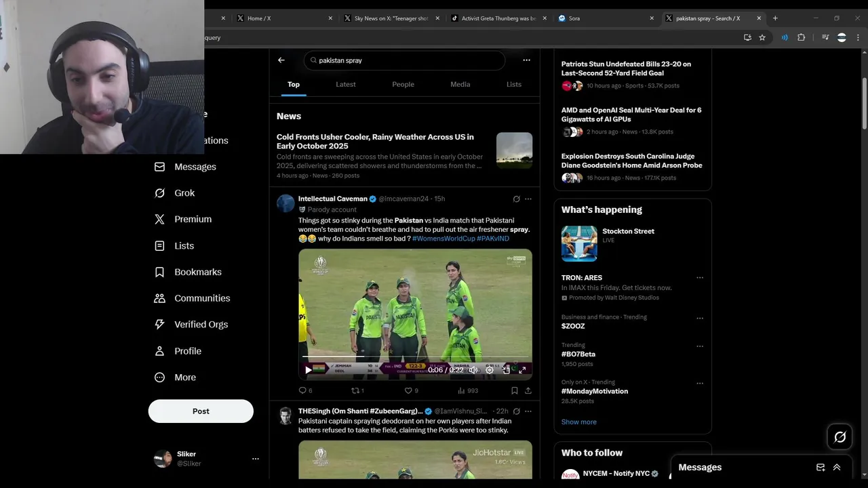Image resolution: width=868 pixels, height=488 pixels.
Task: Open the Chrome three-dot menu
Action: (x=858, y=38)
